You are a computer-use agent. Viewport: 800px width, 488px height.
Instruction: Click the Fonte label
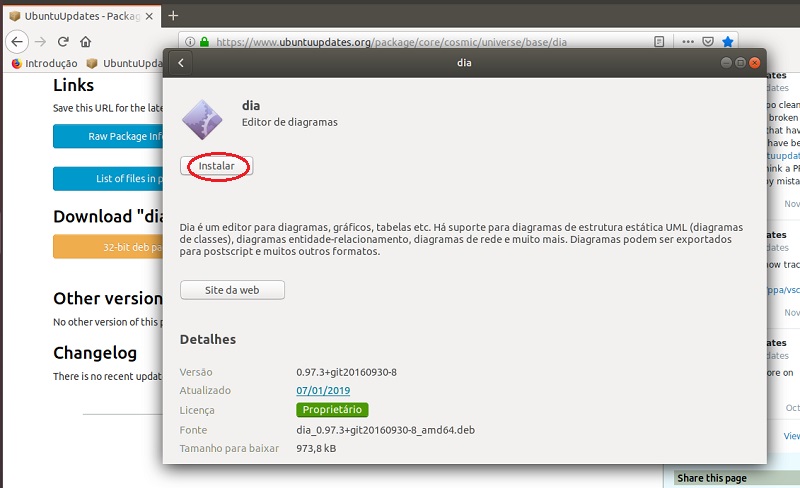(x=193, y=430)
